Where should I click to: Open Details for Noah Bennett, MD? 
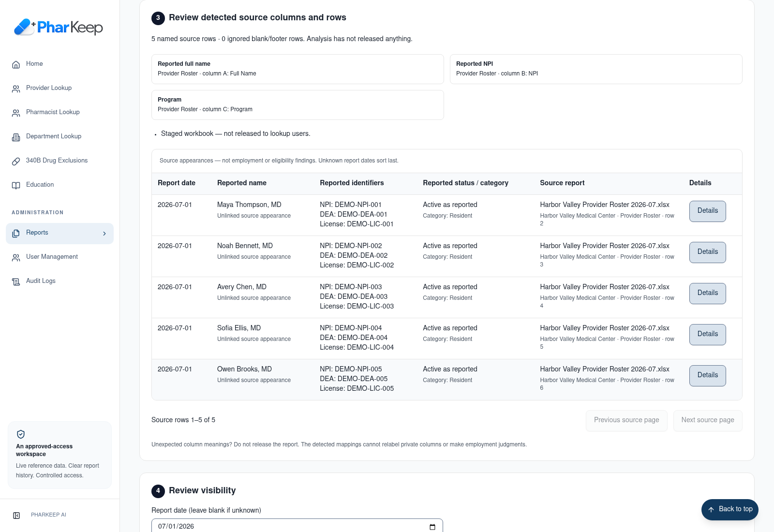[707, 252]
